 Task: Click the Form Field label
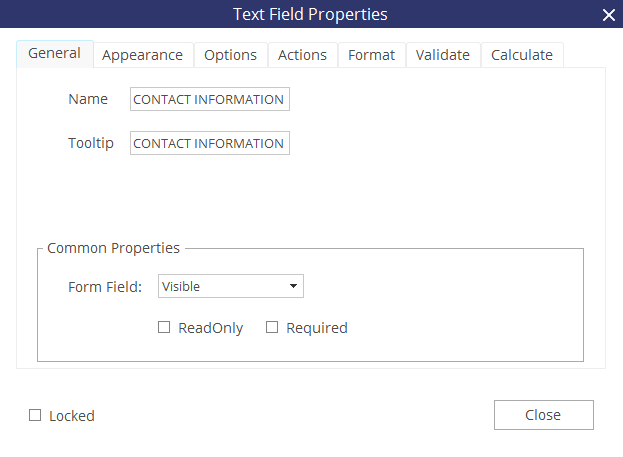(105, 287)
